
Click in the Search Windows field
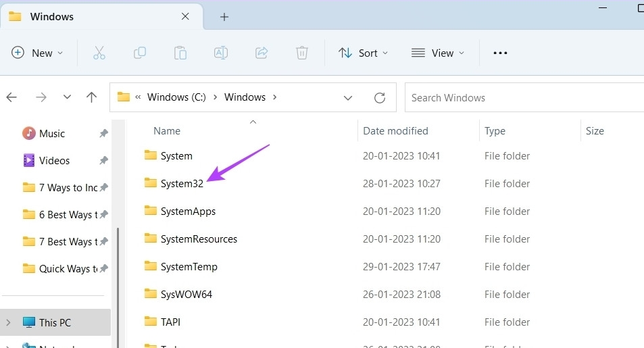click(524, 98)
